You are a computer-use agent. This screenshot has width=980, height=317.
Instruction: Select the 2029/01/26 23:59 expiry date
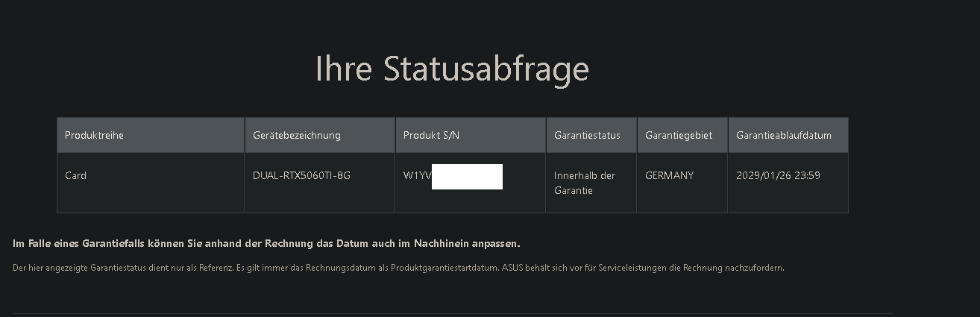(778, 175)
